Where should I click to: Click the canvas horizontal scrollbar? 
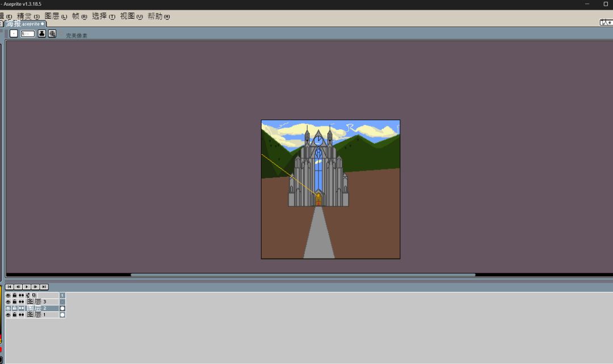(303, 274)
